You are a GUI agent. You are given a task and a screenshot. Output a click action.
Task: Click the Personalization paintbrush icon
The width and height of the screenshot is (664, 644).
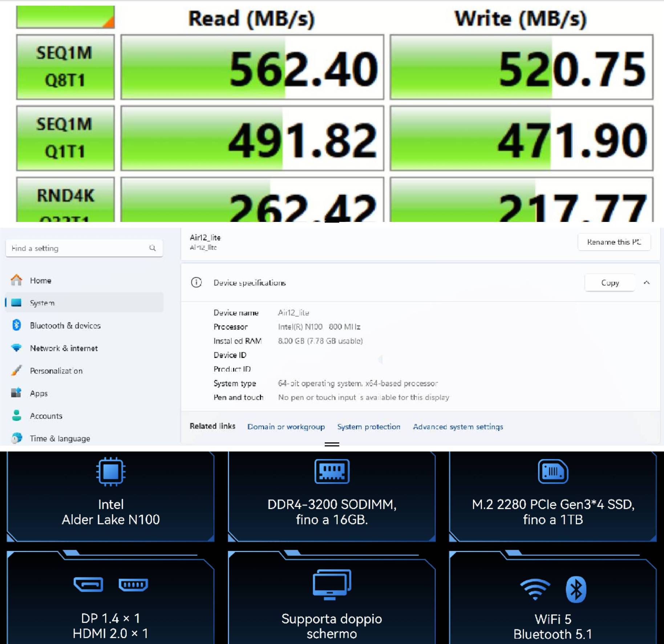(16, 370)
